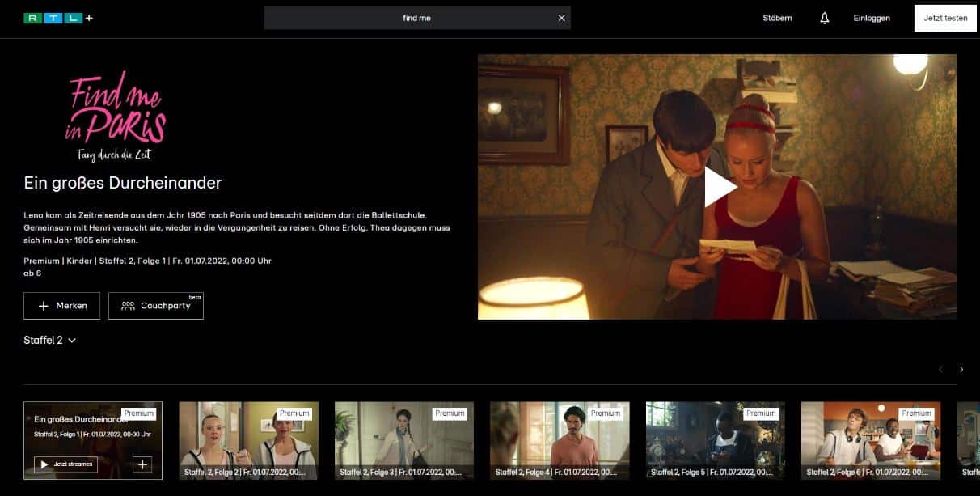The height and width of the screenshot is (496, 980).
Task: Open the Stöbern menu
Action: (x=778, y=18)
